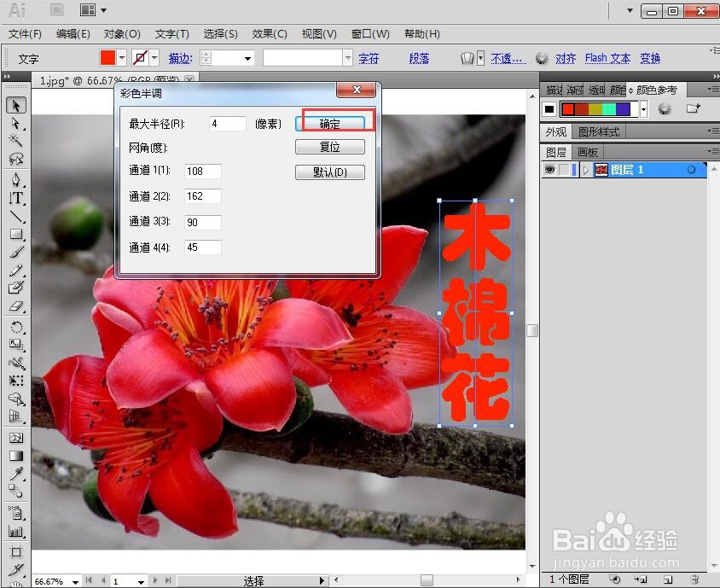Select the Shape Builder tool
The height and width of the screenshot is (588, 720).
[16, 399]
